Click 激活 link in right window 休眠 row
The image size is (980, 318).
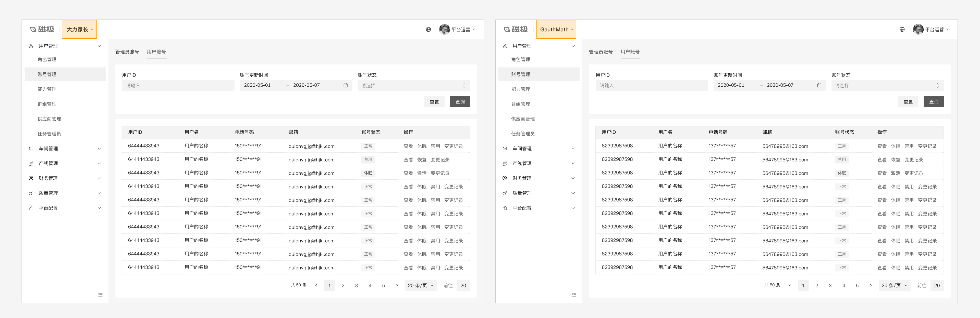(895, 173)
